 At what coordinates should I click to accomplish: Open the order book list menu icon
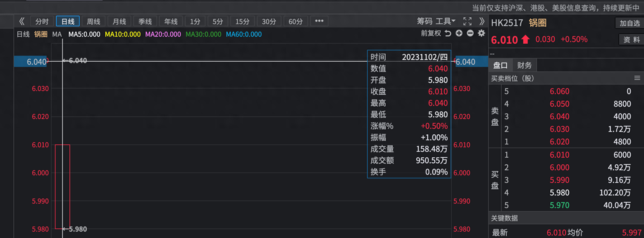tap(637, 78)
